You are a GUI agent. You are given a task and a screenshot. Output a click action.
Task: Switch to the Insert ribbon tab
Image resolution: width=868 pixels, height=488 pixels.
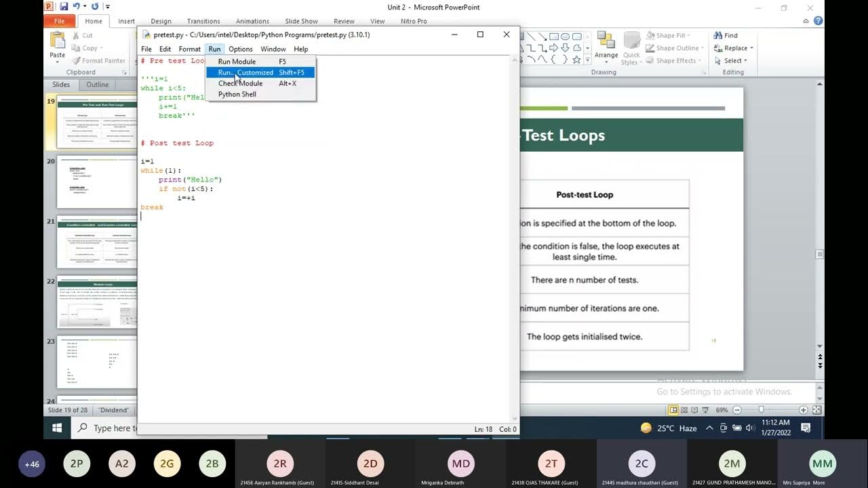pyautogui.click(x=126, y=21)
